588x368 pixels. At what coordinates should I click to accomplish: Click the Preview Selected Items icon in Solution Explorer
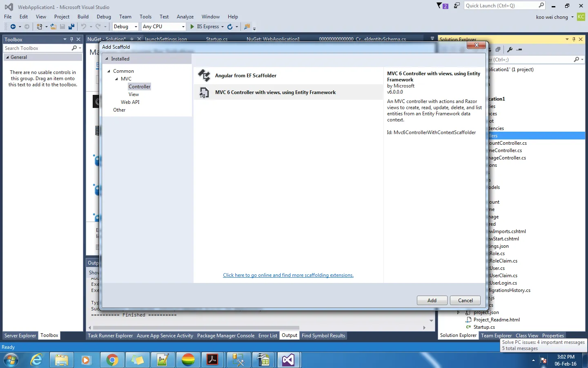(x=519, y=49)
